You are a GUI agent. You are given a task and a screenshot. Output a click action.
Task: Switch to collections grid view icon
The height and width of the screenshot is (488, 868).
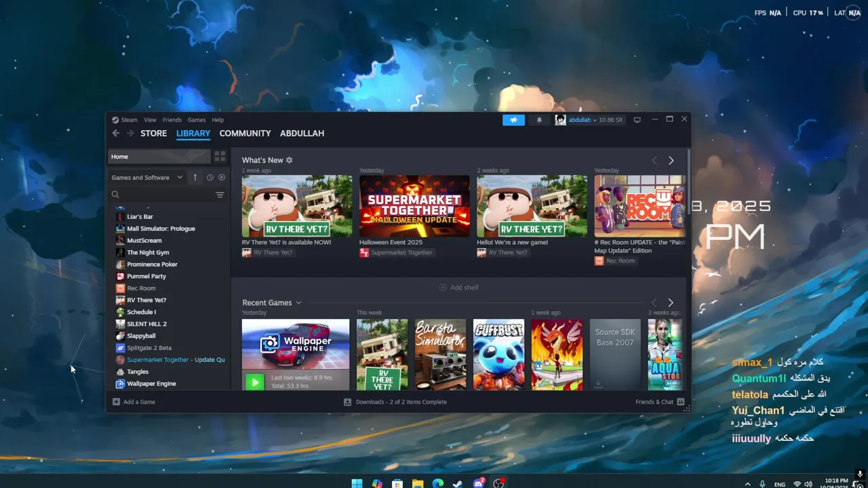(x=220, y=157)
